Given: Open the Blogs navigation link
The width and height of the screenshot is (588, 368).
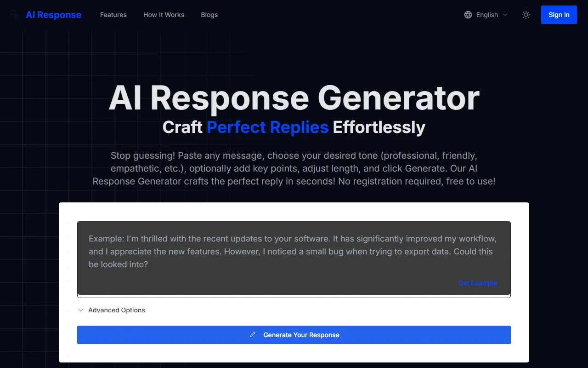Looking at the screenshot, I should click(209, 15).
